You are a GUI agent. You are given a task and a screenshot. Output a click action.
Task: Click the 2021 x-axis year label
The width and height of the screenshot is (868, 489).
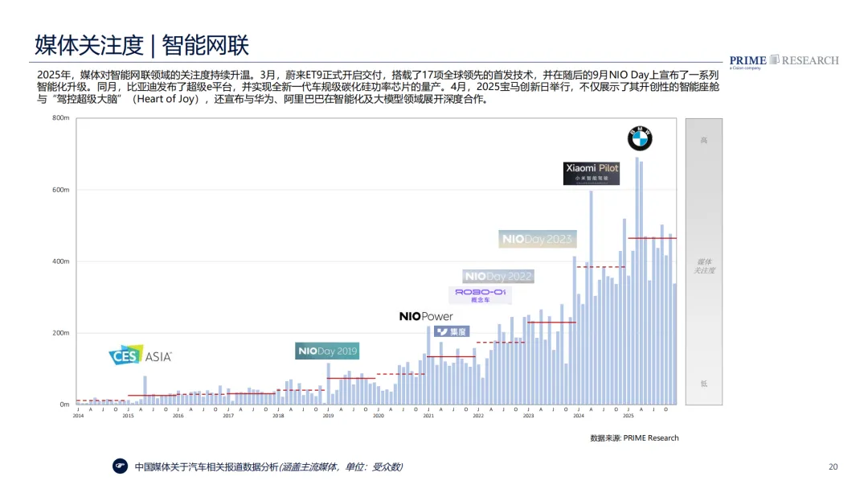coord(428,415)
